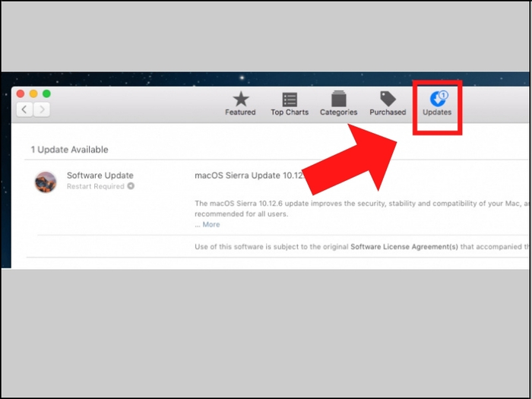532x399 pixels.
Task: Go forward with the right arrow button
Action: (x=42, y=109)
